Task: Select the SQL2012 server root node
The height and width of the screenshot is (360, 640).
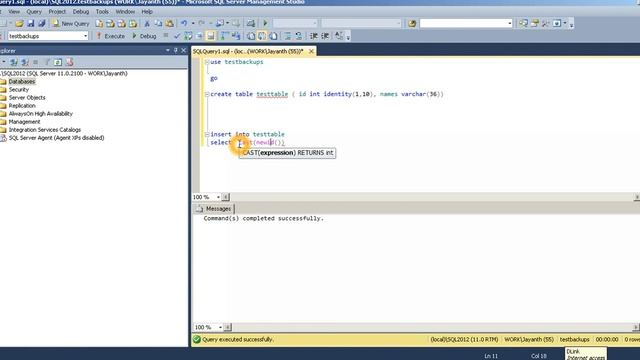Action: (64, 73)
